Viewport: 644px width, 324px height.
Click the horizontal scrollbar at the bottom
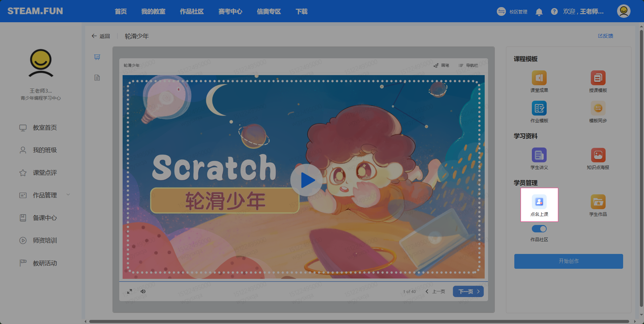point(359,322)
